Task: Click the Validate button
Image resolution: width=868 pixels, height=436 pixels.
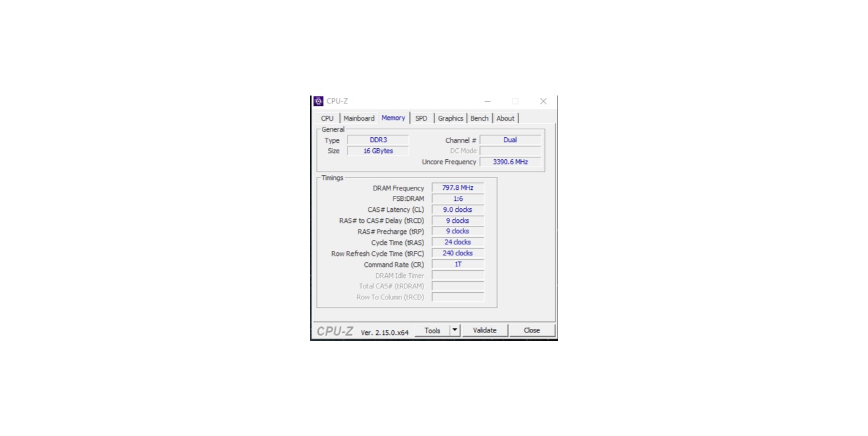Action: click(x=484, y=330)
